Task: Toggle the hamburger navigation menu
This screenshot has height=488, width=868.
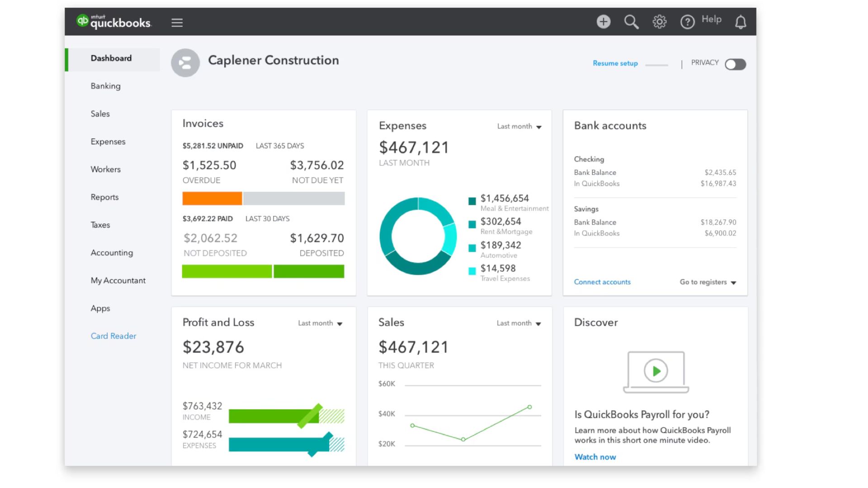Action: [x=177, y=23]
